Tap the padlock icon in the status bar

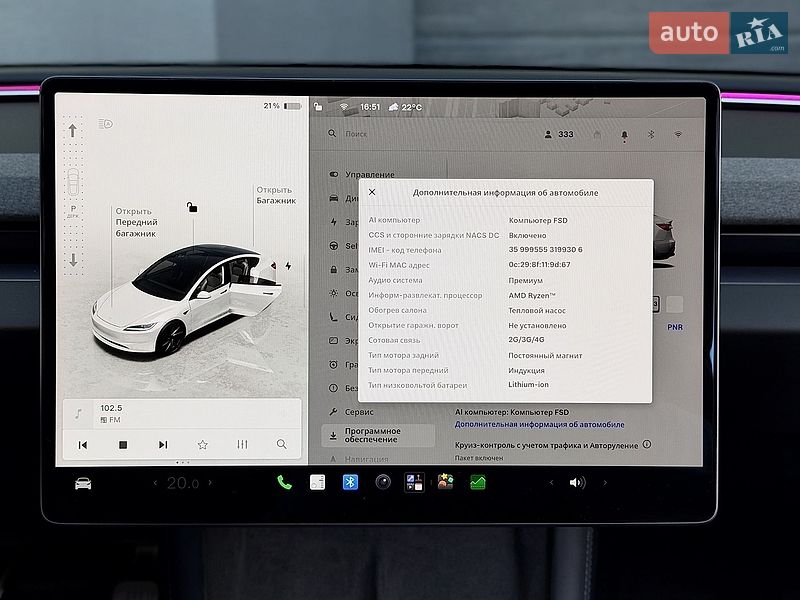click(318, 107)
